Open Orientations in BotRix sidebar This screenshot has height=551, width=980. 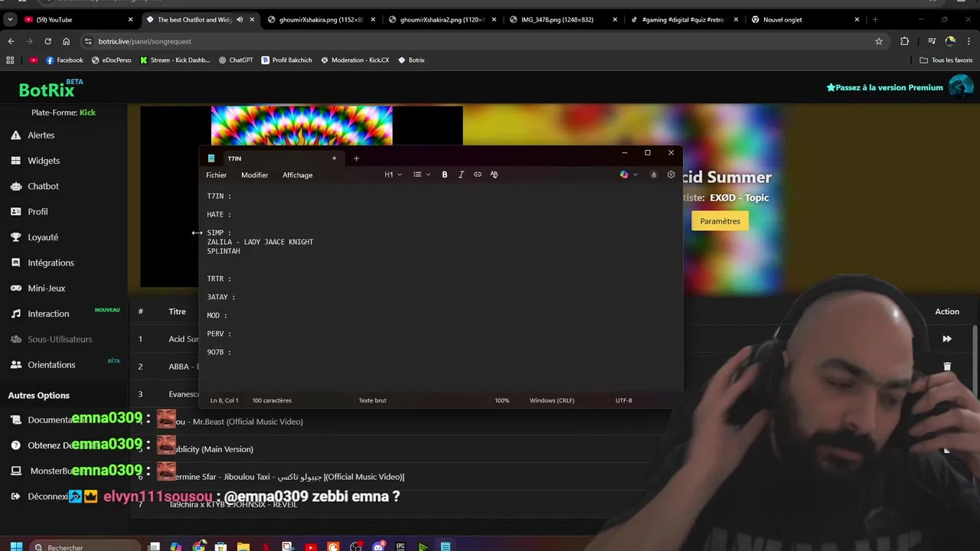pyautogui.click(x=51, y=365)
